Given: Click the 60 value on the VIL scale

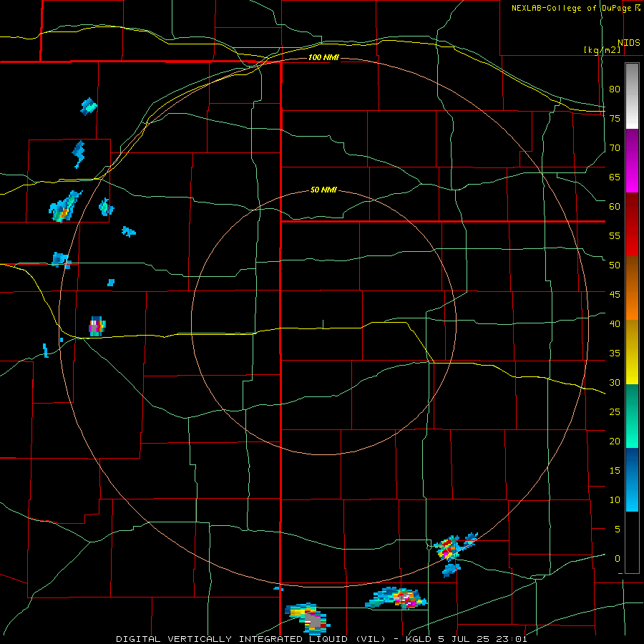Looking at the screenshot, I should point(615,207).
